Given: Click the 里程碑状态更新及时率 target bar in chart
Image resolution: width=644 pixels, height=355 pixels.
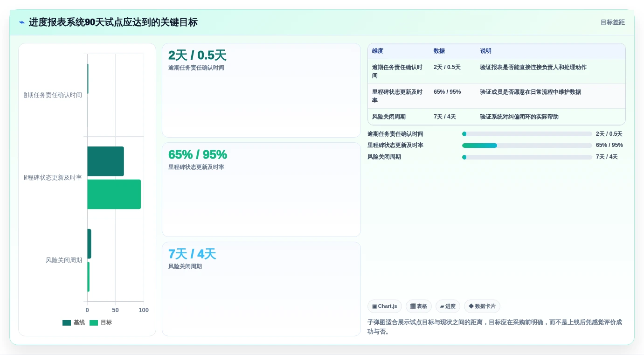Looking at the screenshot, I should click(x=114, y=194).
